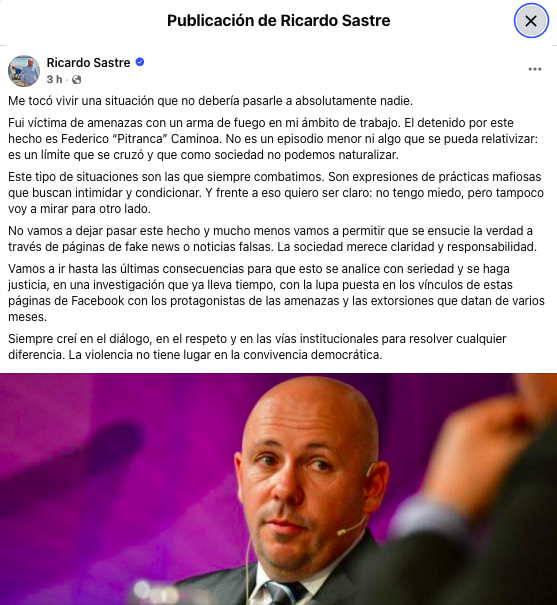This screenshot has width=557, height=605.
Task: Open the three-dot post options menu
Action: (x=535, y=69)
